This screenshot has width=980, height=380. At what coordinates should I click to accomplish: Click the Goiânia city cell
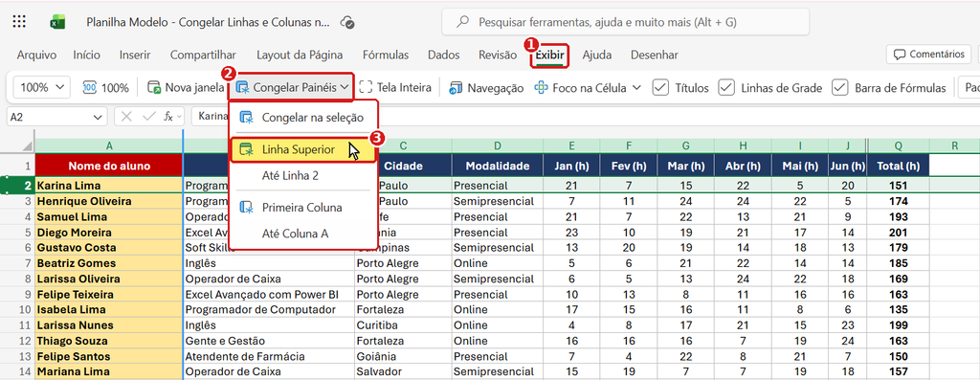[x=403, y=356]
